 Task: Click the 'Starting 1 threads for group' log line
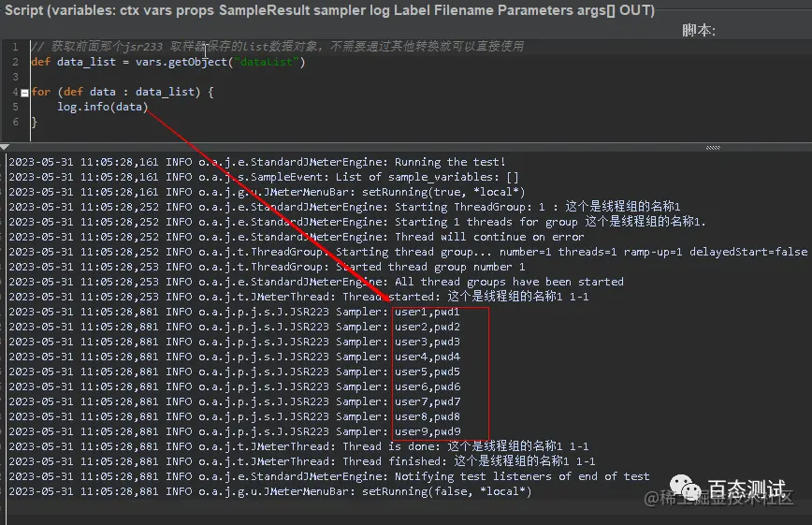pyautogui.click(x=357, y=222)
